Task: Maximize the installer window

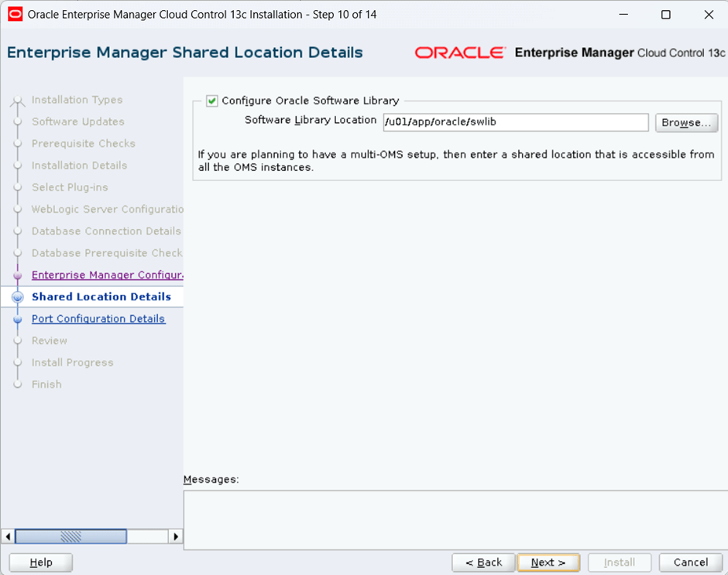Action: [x=665, y=15]
